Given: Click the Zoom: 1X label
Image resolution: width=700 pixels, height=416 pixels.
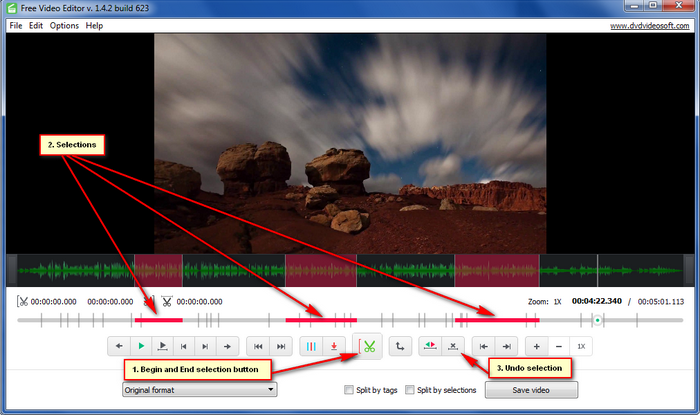Looking at the screenshot, I should pos(545,302).
